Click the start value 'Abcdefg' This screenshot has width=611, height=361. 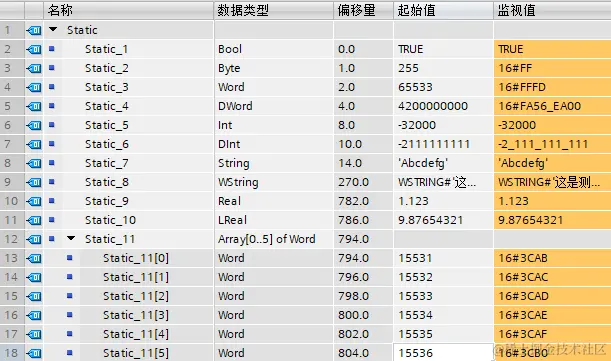coord(423,163)
